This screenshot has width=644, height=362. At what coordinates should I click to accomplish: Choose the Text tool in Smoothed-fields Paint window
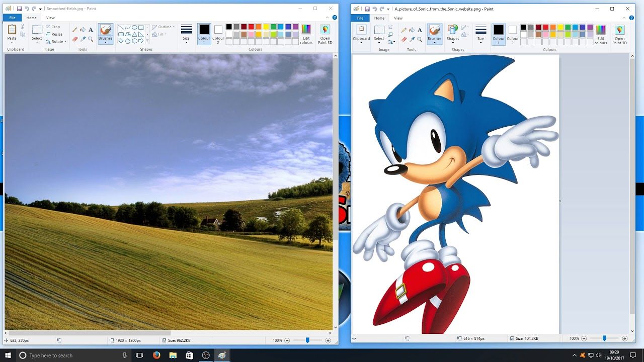(91, 30)
